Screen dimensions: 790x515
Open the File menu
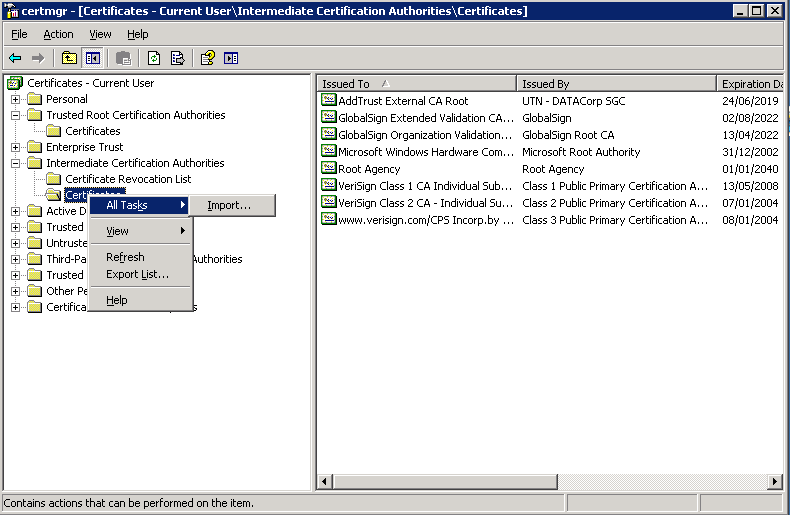coord(19,34)
